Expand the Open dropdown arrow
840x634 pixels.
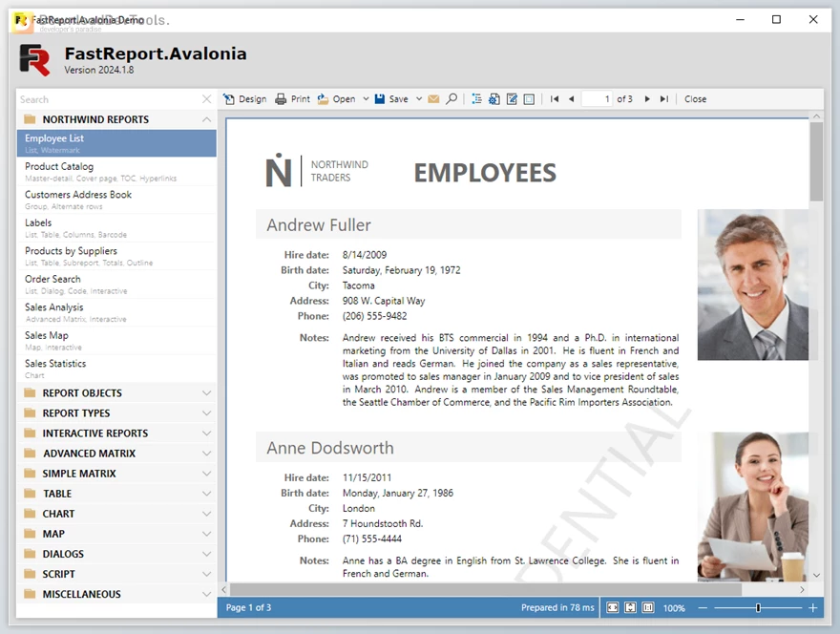pos(366,99)
